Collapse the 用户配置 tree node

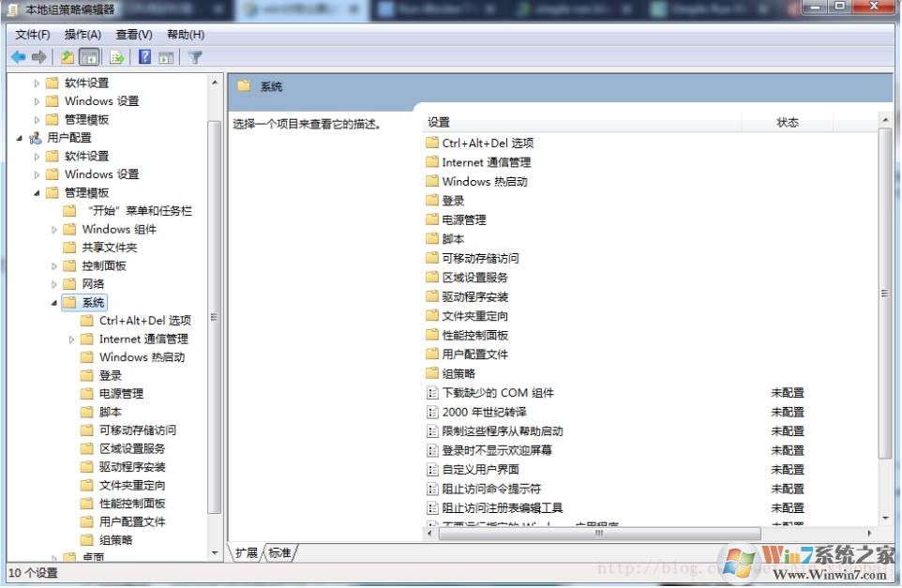coord(21,138)
